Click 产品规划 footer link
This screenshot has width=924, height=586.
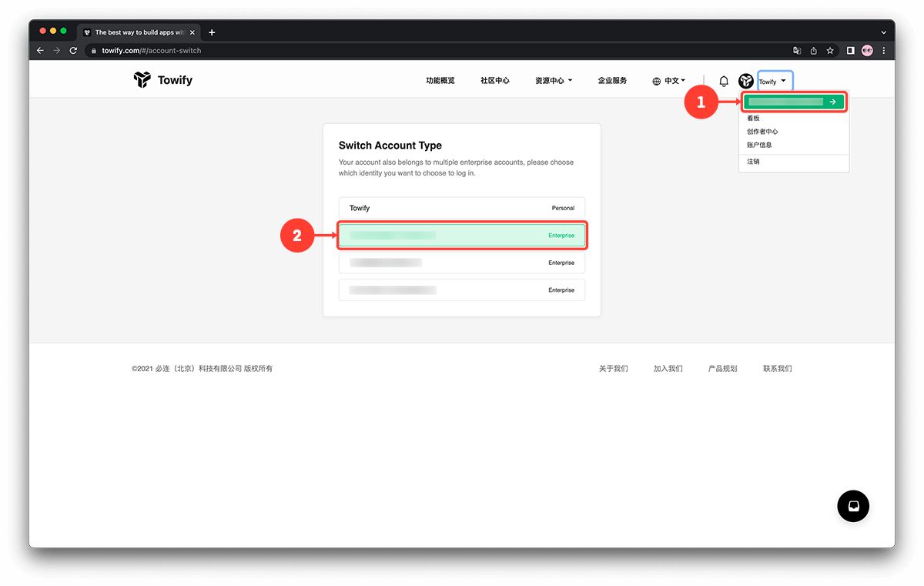[x=723, y=369]
